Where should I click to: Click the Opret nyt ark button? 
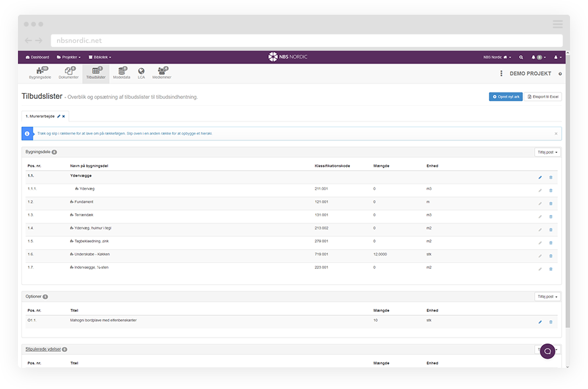[505, 96]
